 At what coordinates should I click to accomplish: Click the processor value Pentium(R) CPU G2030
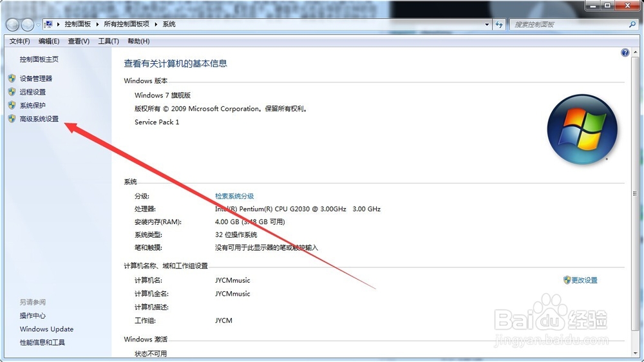tap(298, 209)
